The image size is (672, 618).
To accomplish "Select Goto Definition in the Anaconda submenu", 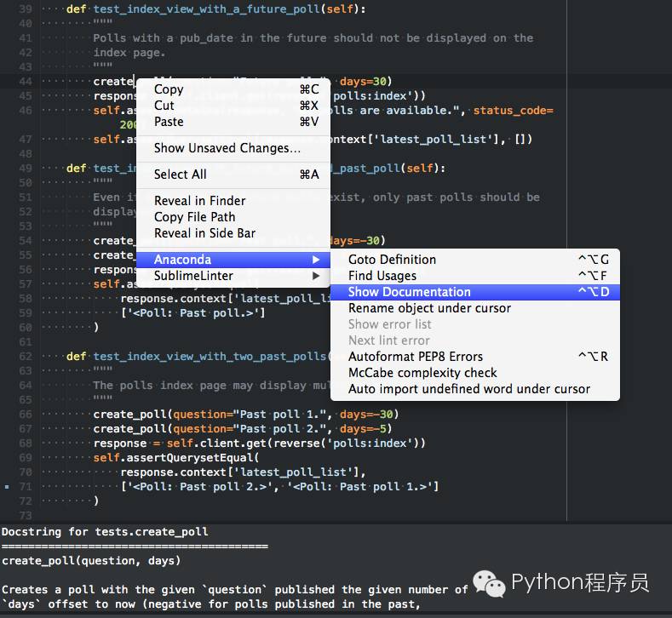I will [475, 260].
